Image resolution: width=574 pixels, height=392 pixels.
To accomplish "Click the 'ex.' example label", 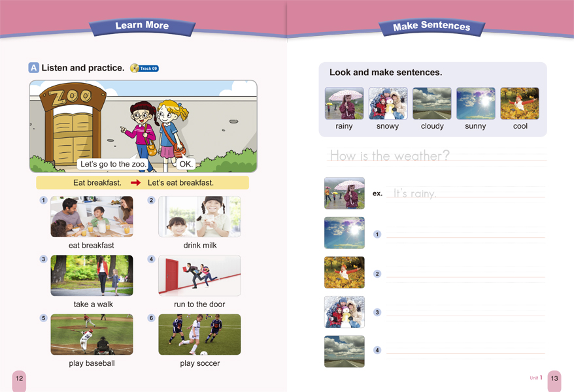I will pyautogui.click(x=377, y=193).
